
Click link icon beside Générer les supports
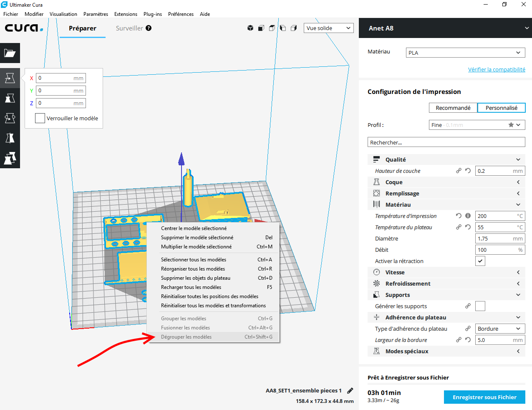(x=468, y=306)
